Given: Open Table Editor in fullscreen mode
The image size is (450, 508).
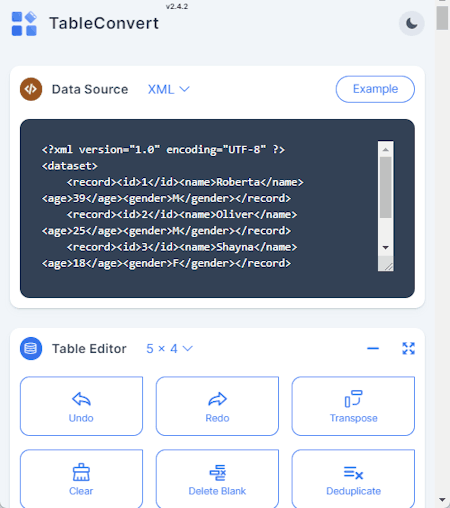Looking at the screenshot, I should [408, 349].
